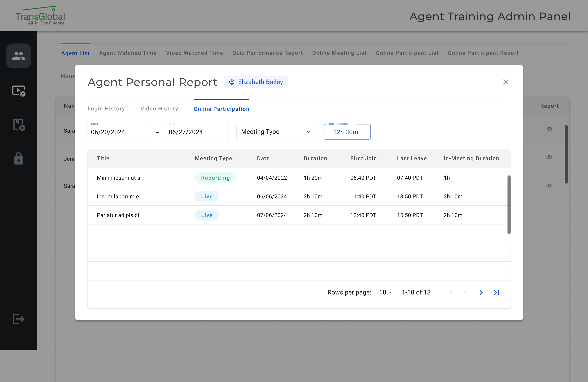Click the padlock sidebar icon
Screen dimensions: 588x382
tap(19, 158)
